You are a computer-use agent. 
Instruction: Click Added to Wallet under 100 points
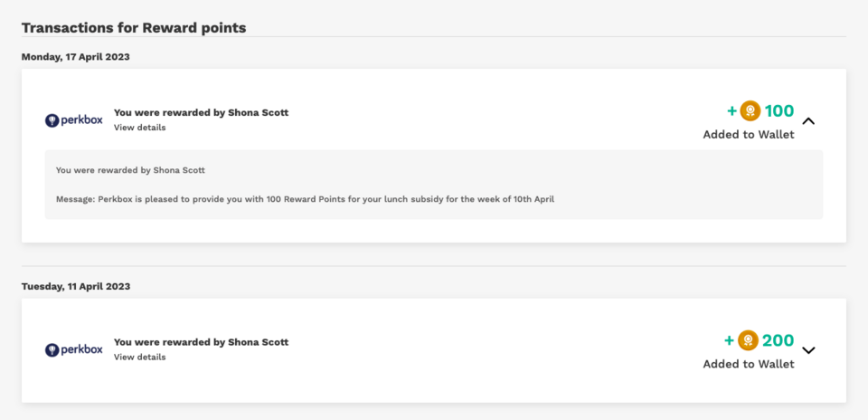pyautogui.click(x=749, y=135)
